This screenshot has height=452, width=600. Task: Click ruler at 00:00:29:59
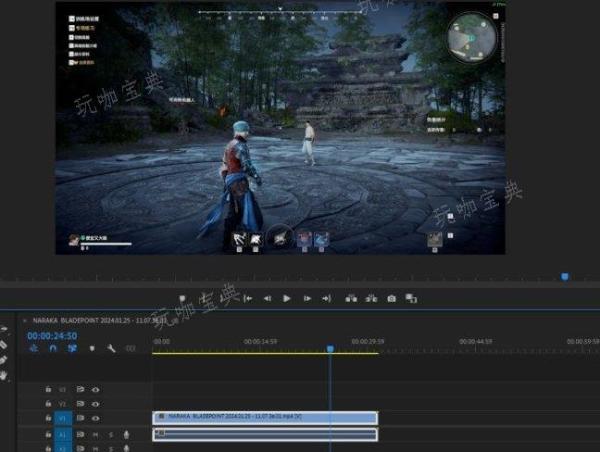pos(368,341)
